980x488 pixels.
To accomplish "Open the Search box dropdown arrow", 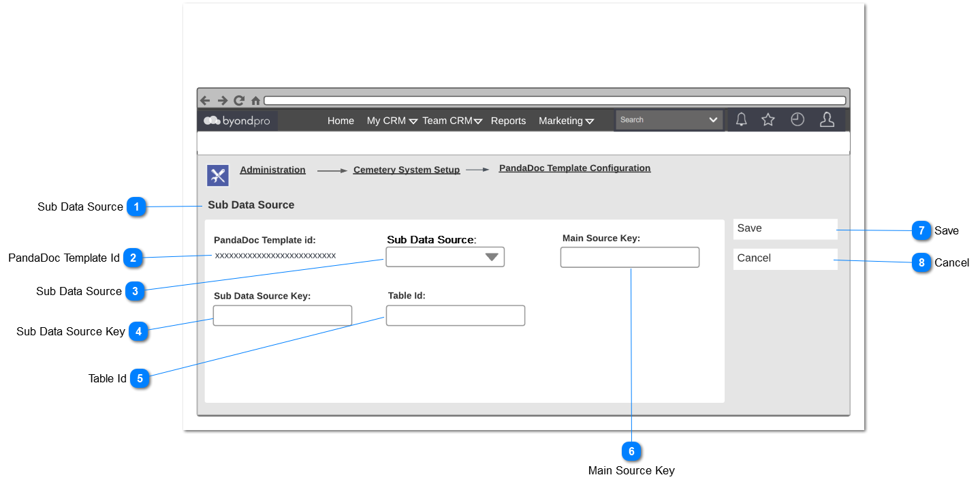I will coord(713,120).
